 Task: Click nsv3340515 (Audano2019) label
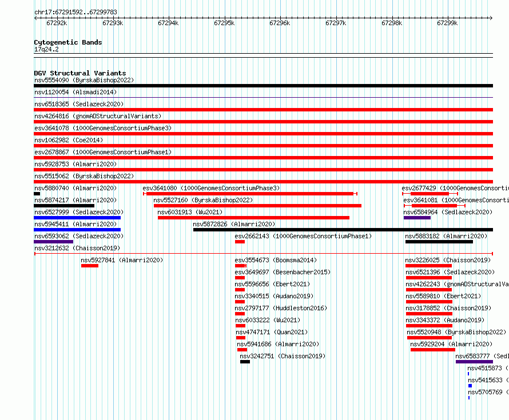tap(274, 296)
